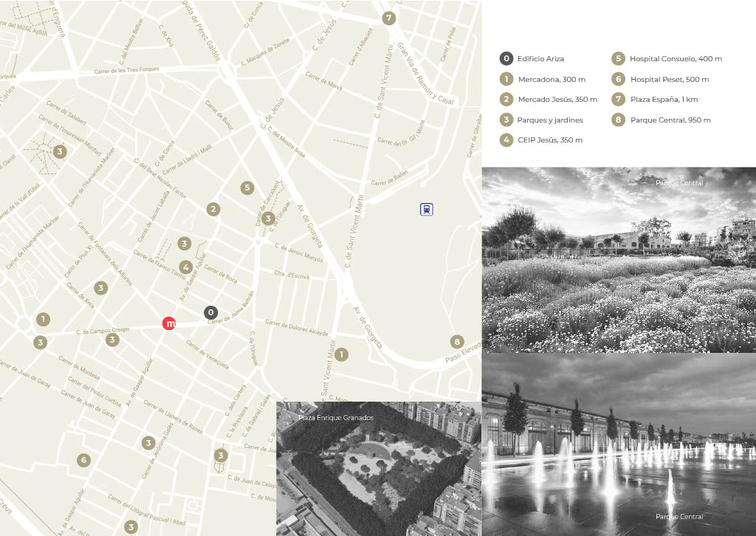Select the dark marker 0 on the map
756x536 pixels.
tap(211, 312)
